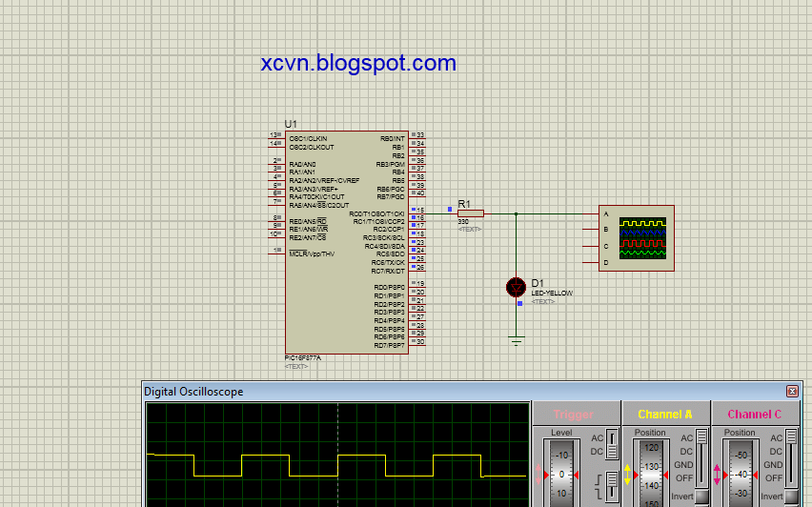Click Channel C coupling mode slider
812x507 pixels.
(x=791, y=457)
